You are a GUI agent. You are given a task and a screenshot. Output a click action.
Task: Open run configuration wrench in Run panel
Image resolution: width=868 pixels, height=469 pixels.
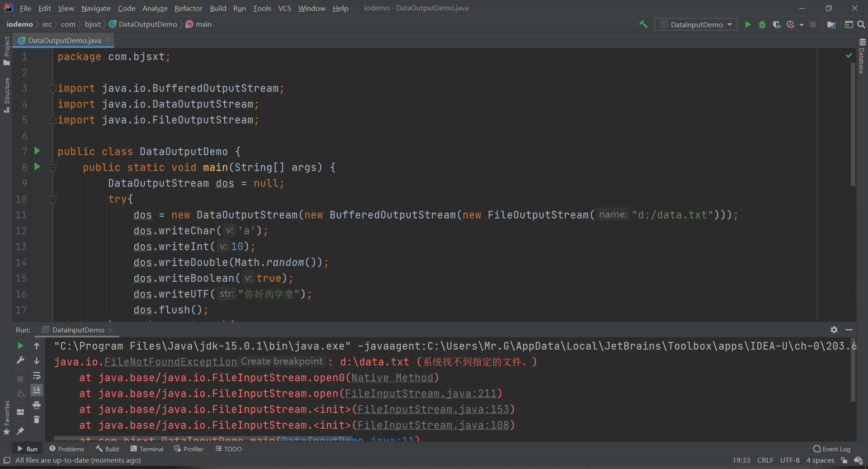click(x=20, y=360)
